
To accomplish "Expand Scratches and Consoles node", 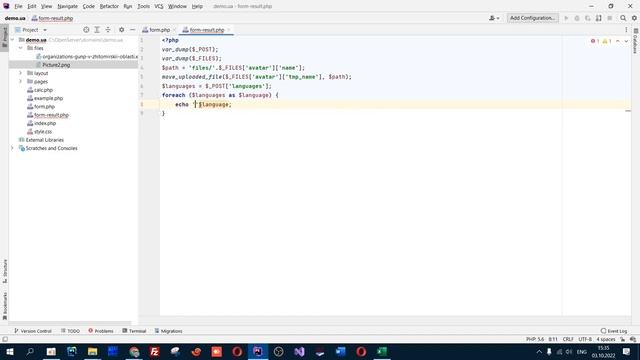I will coord(13,148).
